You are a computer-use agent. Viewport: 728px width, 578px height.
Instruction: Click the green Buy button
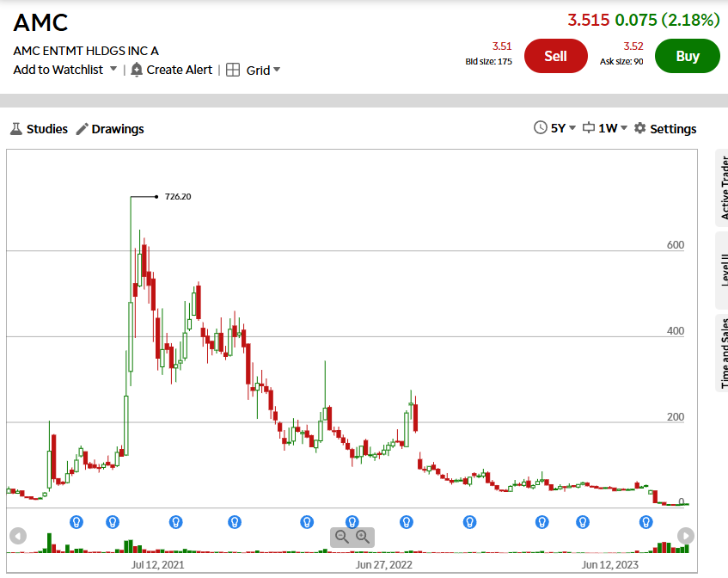pyautogui.click(x=687, y=56)
